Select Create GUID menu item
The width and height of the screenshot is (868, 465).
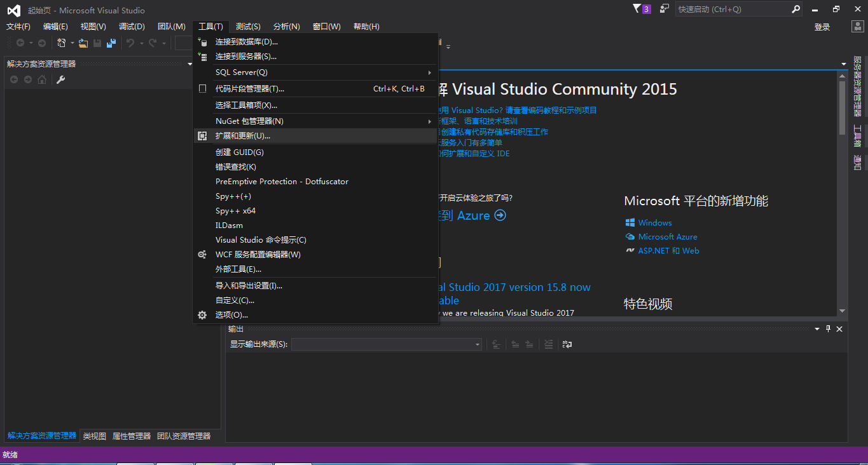point(315,152)
